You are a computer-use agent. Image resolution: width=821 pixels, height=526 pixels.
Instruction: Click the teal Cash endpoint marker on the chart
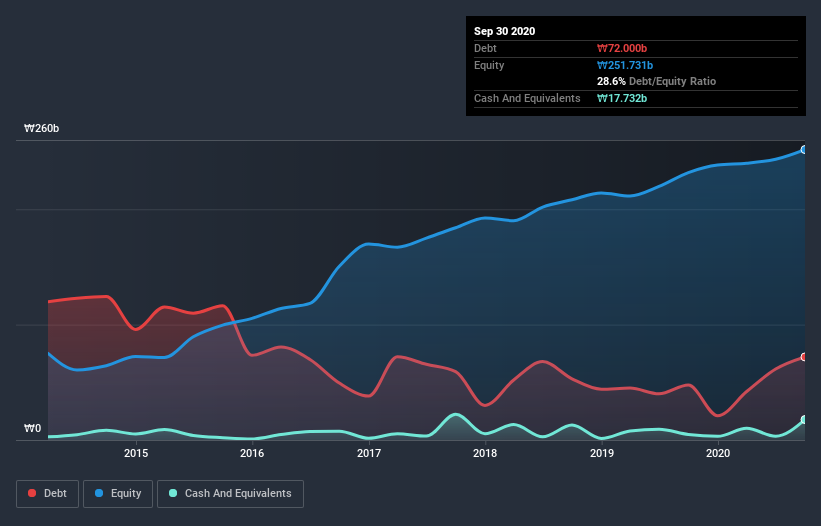point(804,420)
